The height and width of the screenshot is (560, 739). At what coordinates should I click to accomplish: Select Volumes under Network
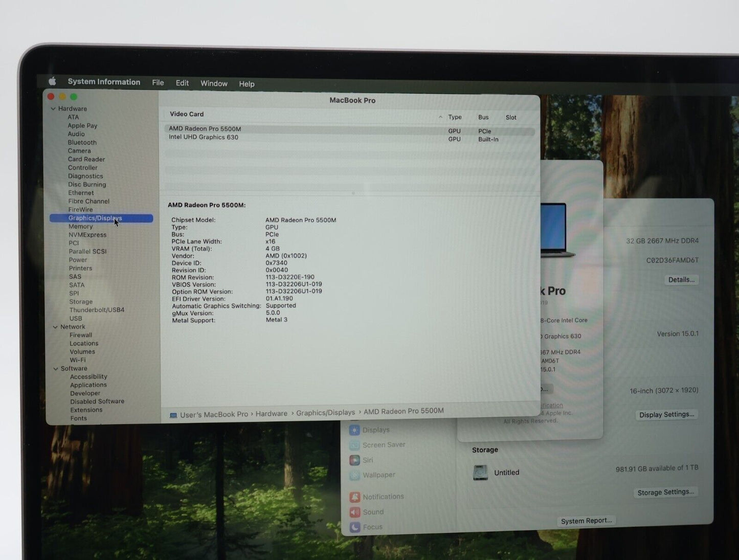click(82, 352)
